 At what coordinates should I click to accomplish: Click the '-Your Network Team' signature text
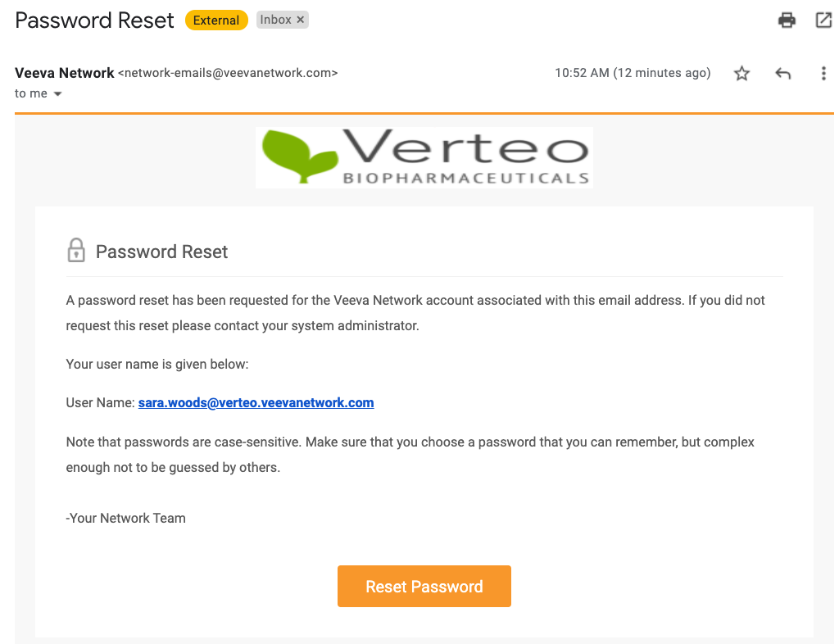point(126,518)
